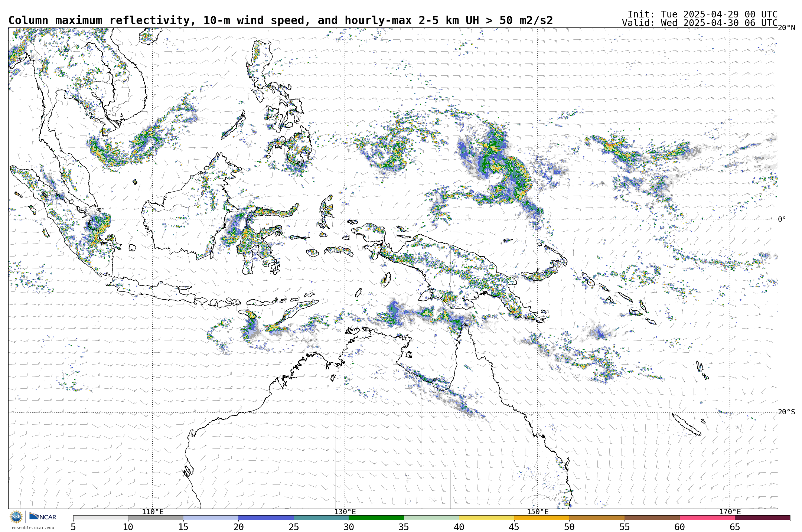Click the colorbar tick label 35
The width and height of the screenshot is (802, 532).
[404, 527]
